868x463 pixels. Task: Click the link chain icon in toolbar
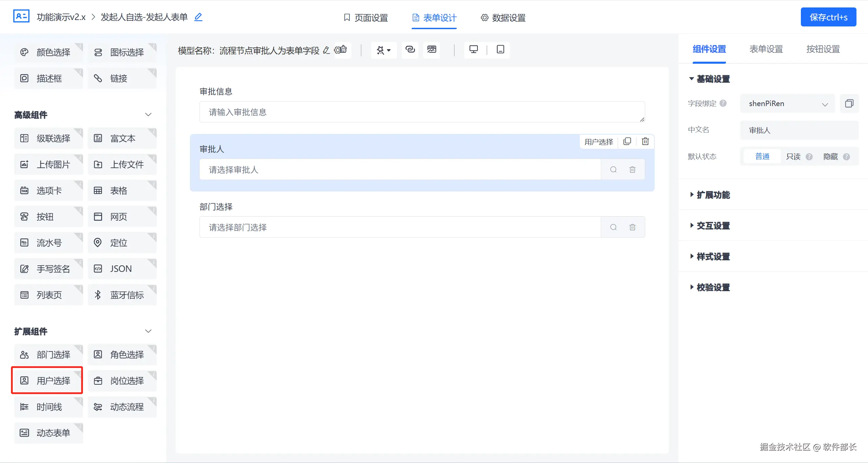pos(410,50)
